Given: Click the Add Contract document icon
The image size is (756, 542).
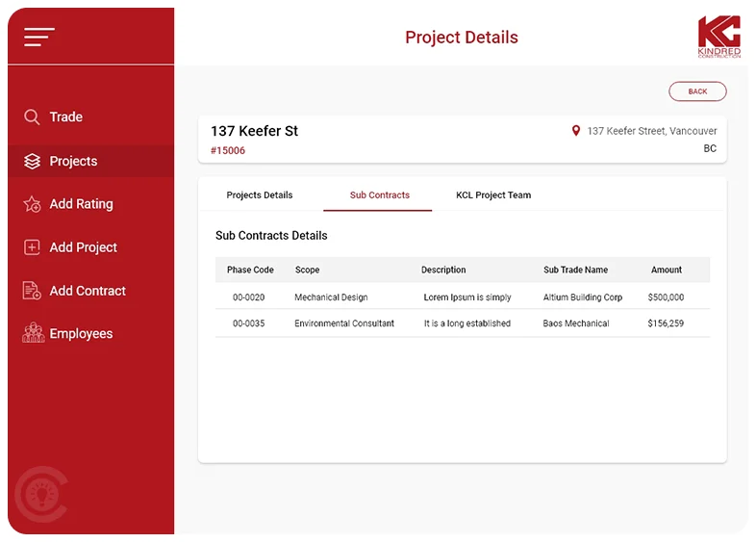Looking at the screenshot, I should tap(32, 291).
